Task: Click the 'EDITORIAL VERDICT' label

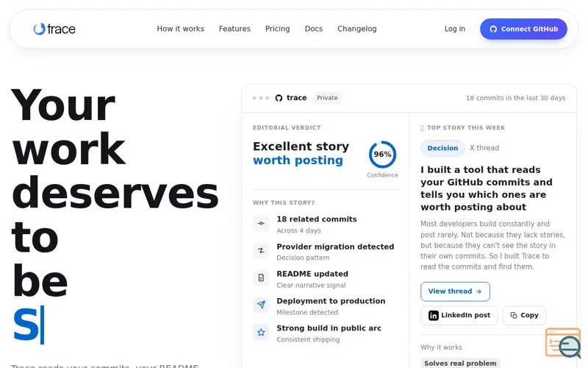Action: point(287,127)
